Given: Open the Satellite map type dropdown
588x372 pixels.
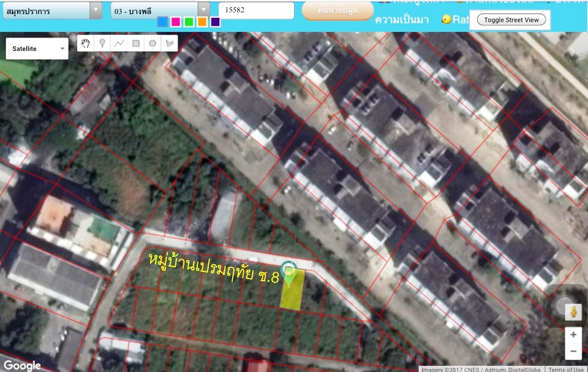Looking at the screenshot, I should [37, 48].
